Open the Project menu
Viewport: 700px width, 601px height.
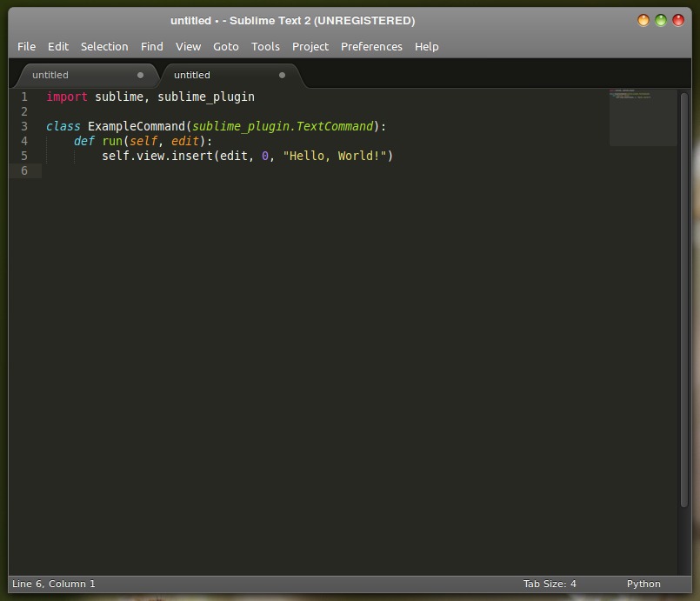click(x=310, y=46)
